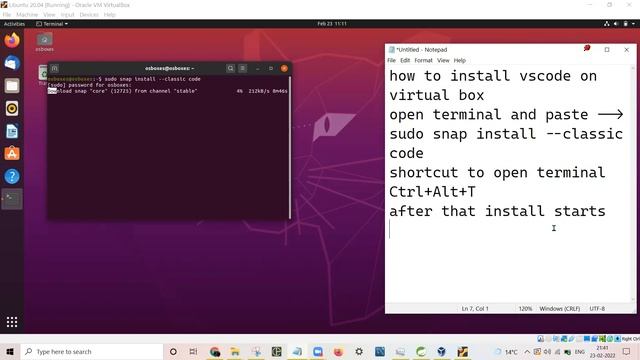Open the osboxes home folder on the desktop
Viewport: 640px width, 360px height.
44,42
